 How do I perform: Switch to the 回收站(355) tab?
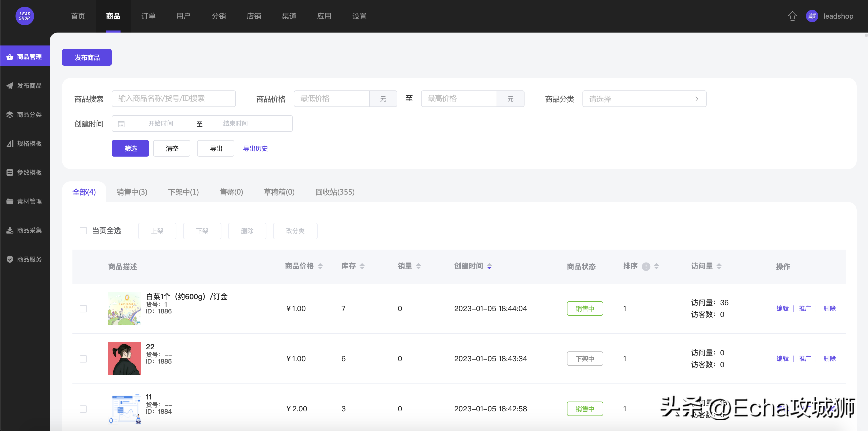335,192
